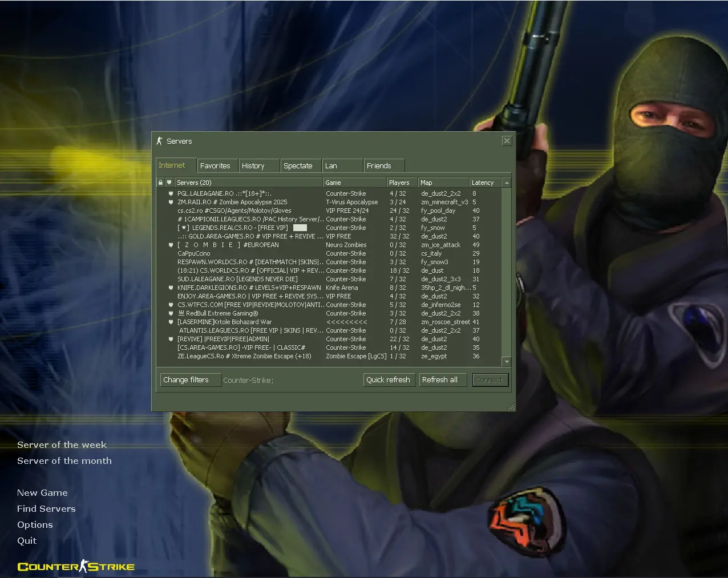Select GOLD.AREA-GAMES.RO # VIP FREE server
The image size is (728, 578).
tap(329, 236)
